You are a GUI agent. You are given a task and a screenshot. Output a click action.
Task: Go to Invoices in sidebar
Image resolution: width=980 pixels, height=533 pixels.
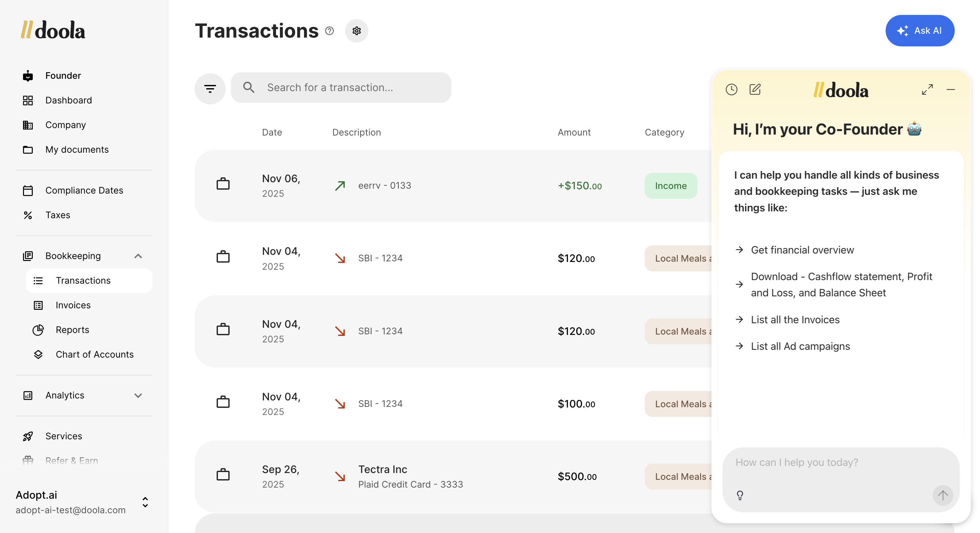click(73, 305)
